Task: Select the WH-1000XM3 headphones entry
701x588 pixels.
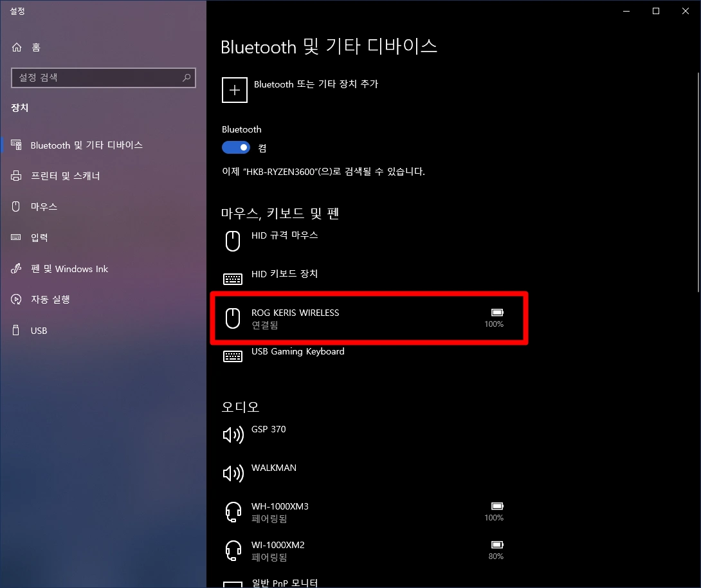Action: point(366,512)
